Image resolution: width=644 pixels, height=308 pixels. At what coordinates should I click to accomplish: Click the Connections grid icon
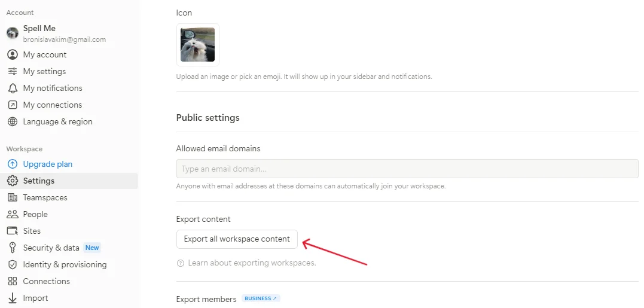12,281
